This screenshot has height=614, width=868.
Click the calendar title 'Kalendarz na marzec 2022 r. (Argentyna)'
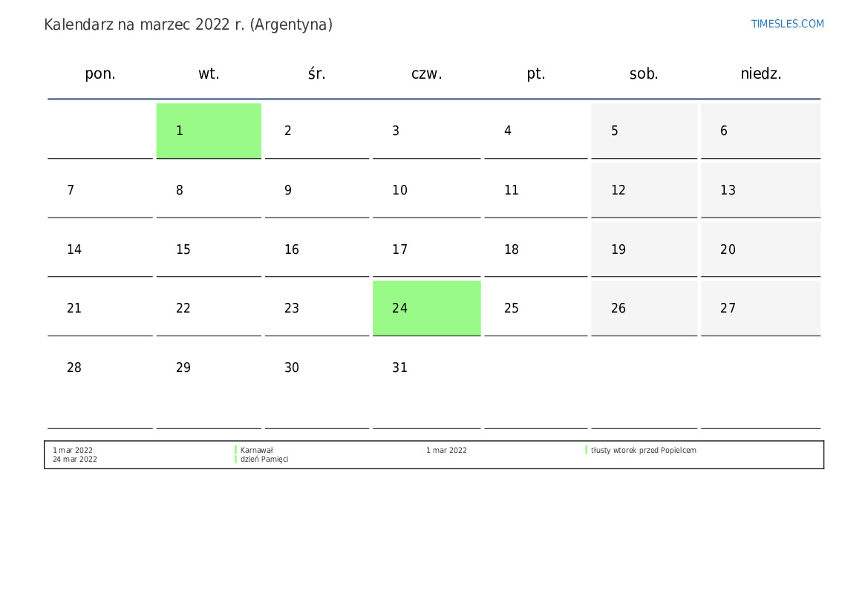click(188, 25)
